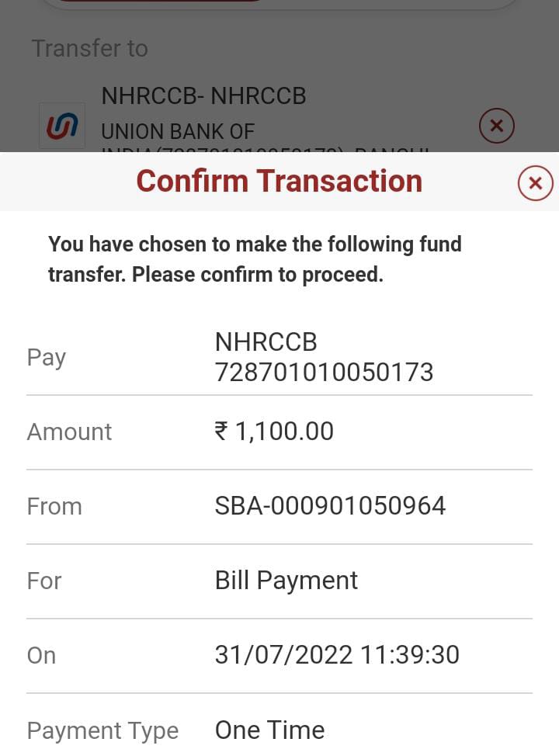Screen dimensions: 559x756
Task: Tap the On row label
Action: pyautogui.click(x=42, y=655)
